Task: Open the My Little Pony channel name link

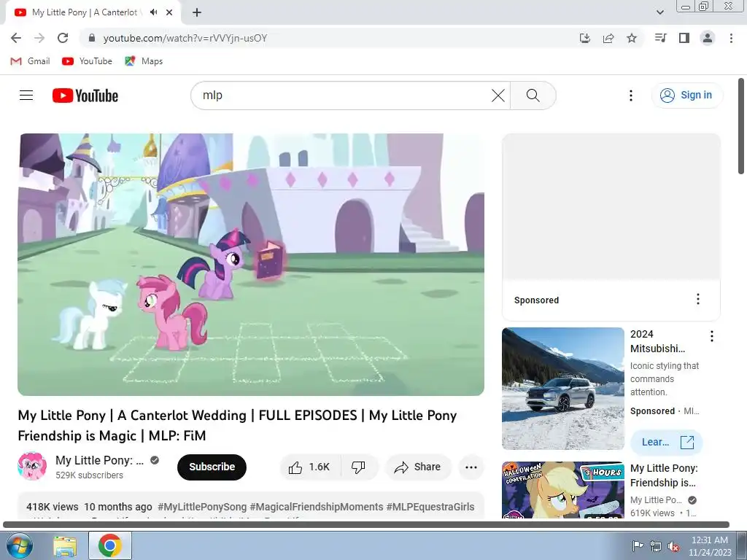Action: tap(99, 461)
